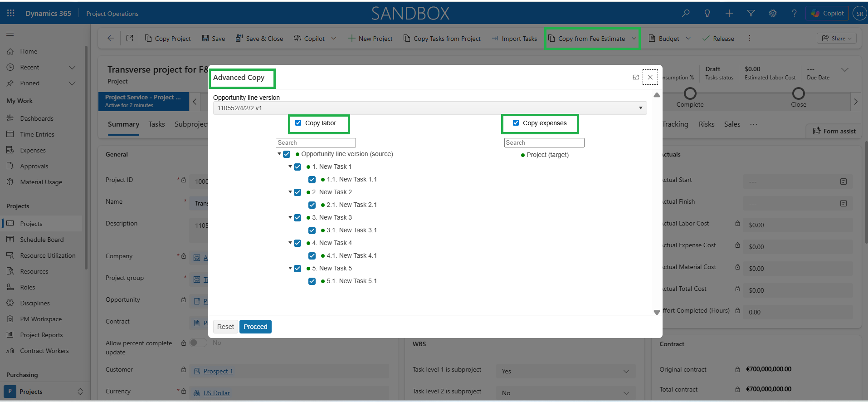Click the search magnifier icon in header
The width and height of the screenshot is (868, 402).
(x=686, y=13)
